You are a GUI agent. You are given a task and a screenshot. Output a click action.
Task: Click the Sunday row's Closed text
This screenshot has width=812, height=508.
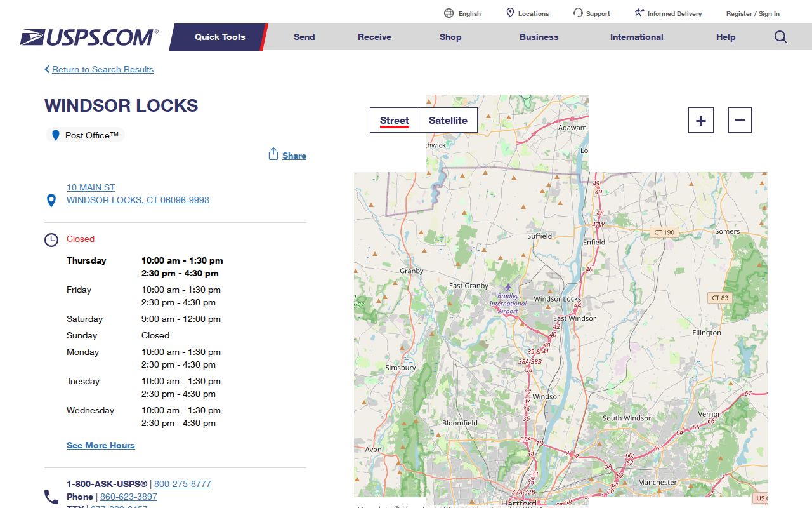[x=155, y=335]
